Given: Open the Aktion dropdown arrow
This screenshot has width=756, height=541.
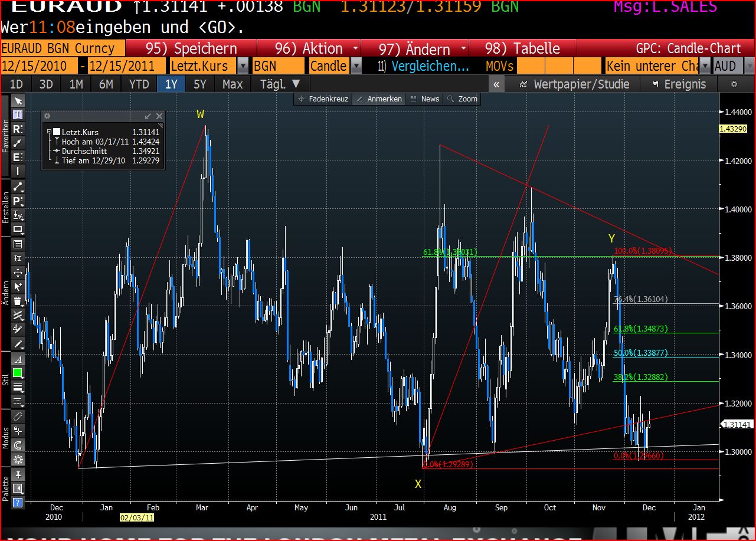Looking at the screenshot, I should tap(355, 48).
